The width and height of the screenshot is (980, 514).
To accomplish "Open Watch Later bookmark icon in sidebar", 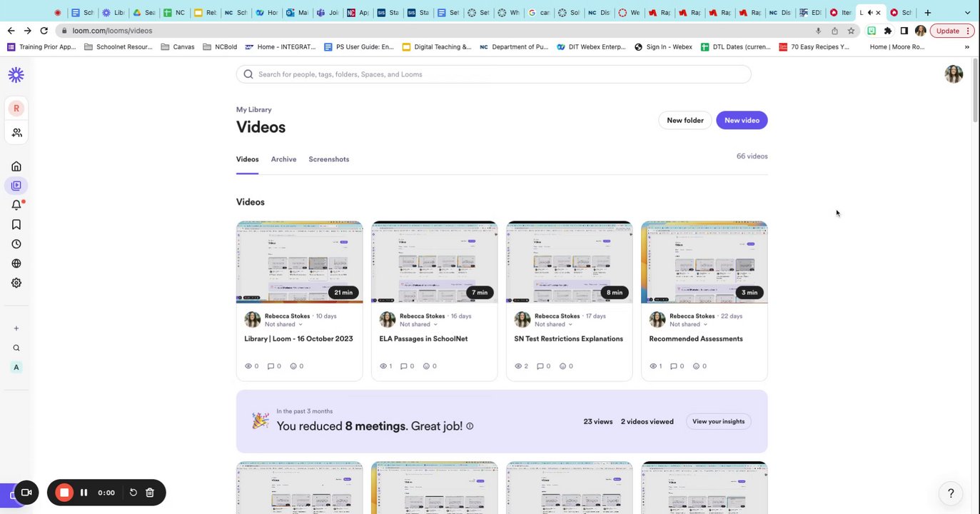I will 16,225.
